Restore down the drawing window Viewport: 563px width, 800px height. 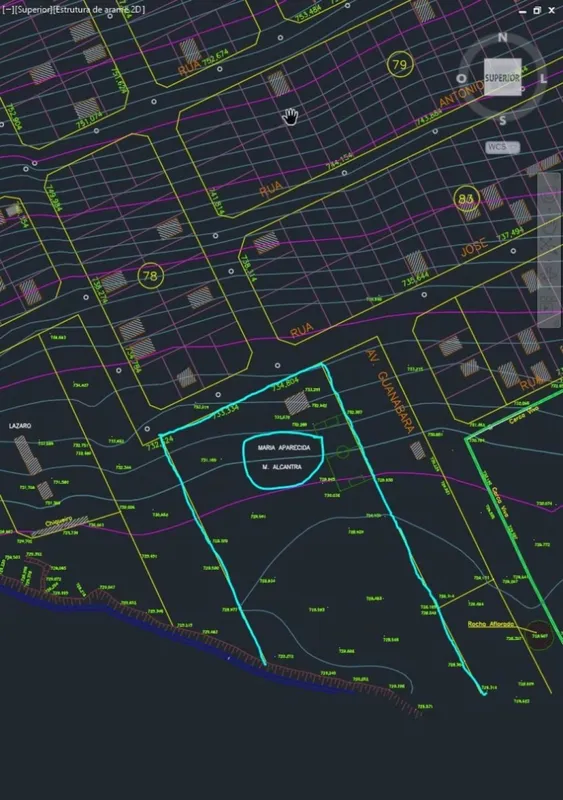(x=537, y=10)
